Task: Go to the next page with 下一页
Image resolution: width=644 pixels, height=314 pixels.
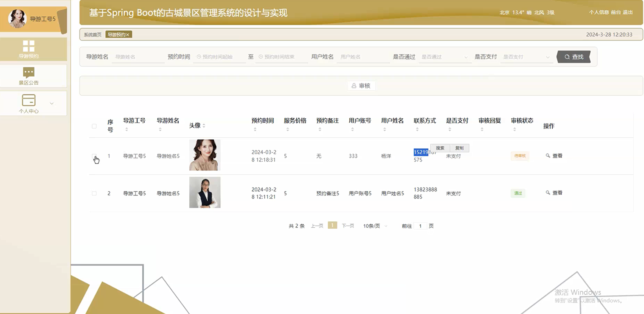Action: [x=348, y=226]
